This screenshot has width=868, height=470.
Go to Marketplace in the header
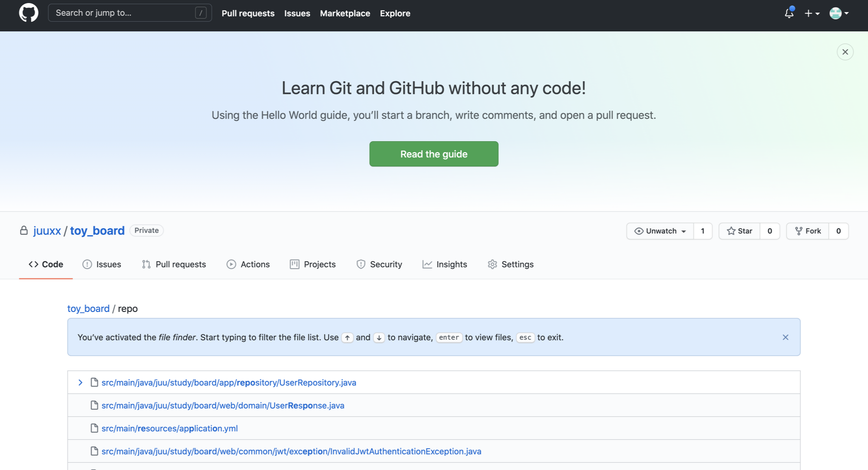click(345, 13)
